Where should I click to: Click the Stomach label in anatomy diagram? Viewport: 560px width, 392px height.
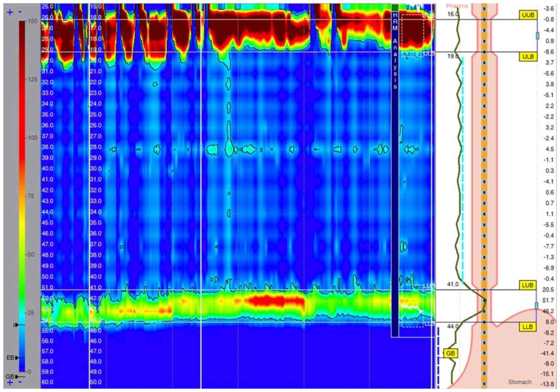point(519,382)
